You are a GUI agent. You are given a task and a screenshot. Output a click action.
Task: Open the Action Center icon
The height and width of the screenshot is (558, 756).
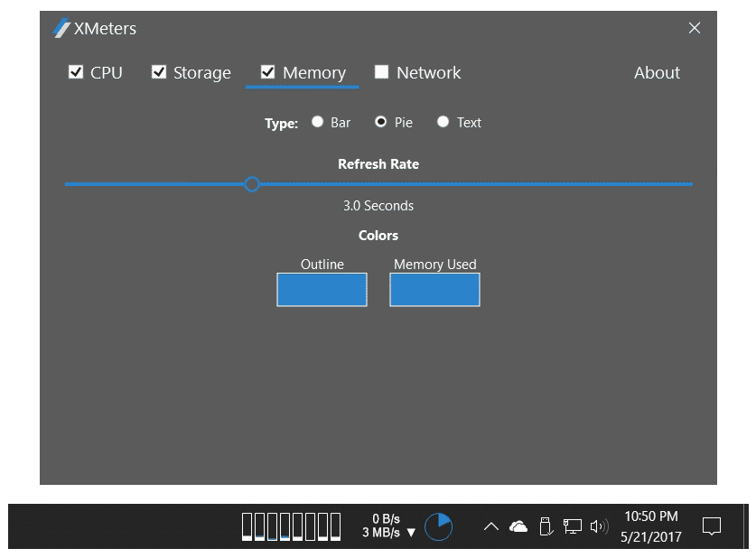pos(712,526)
